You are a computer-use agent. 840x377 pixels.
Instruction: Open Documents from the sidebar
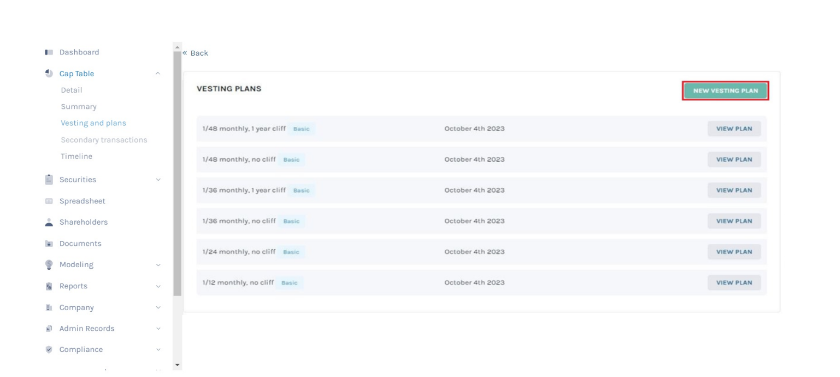click(80, 244)
